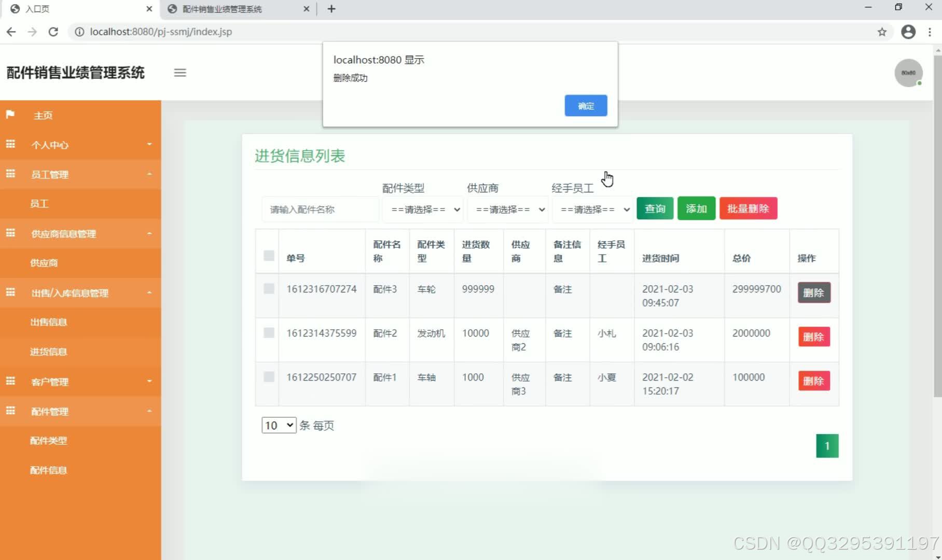Expand the 个人中心 sidebar menu

pos(80,145)
